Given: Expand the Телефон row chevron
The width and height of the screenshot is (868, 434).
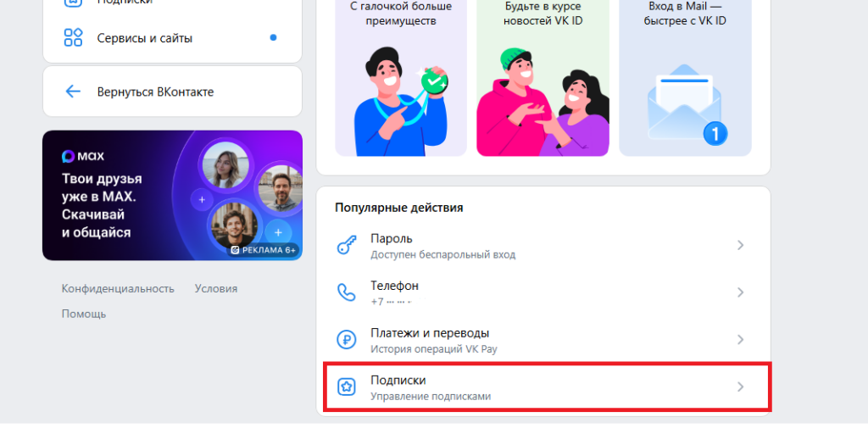Looking at the screenshot, I should (740, 292).
